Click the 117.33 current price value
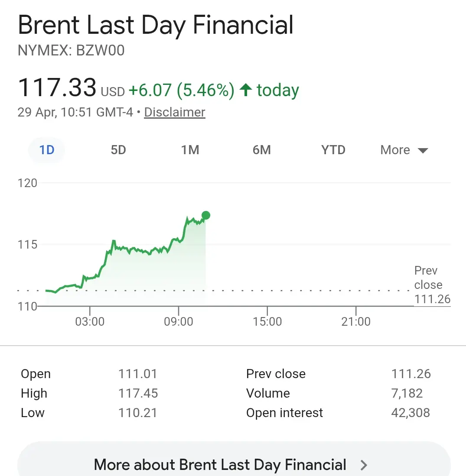The image size is (466, 476). click(x=57, y=87)
